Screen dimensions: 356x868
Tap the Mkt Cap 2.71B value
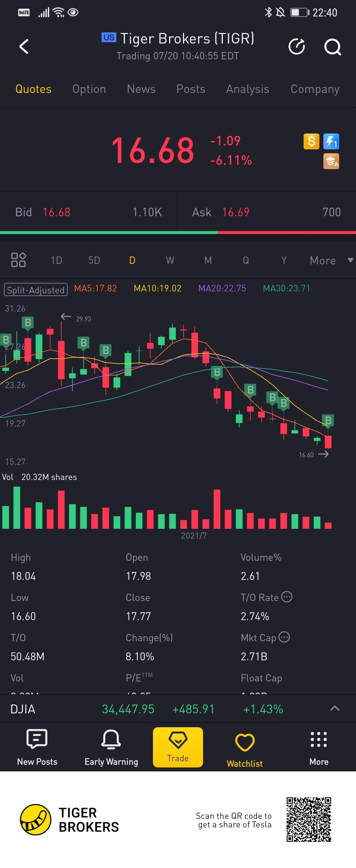click(254, 656)
